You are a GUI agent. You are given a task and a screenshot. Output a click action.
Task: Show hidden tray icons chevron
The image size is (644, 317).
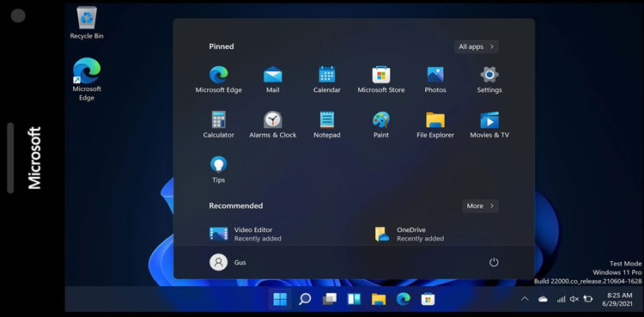[525, 299]
